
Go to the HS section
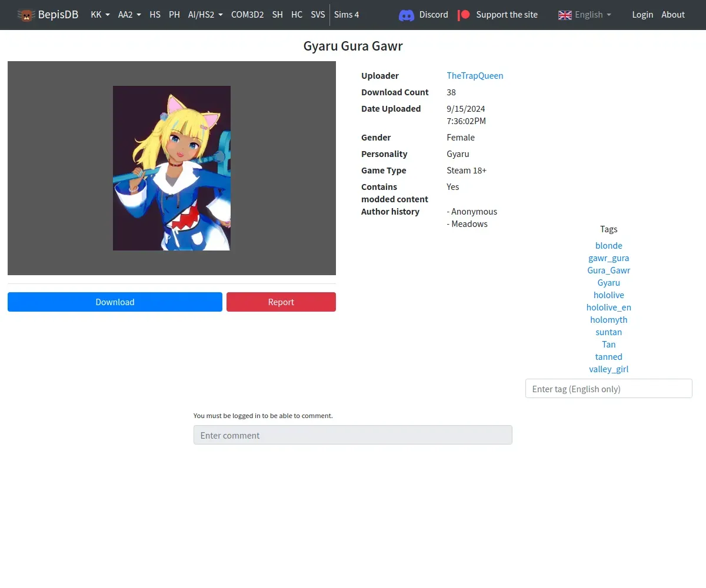pos(155,15)
